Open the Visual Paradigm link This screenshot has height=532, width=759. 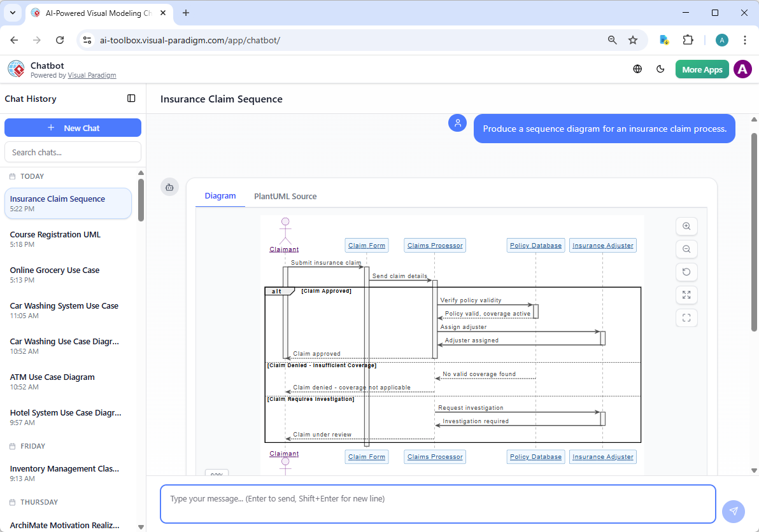click(92, 75)
